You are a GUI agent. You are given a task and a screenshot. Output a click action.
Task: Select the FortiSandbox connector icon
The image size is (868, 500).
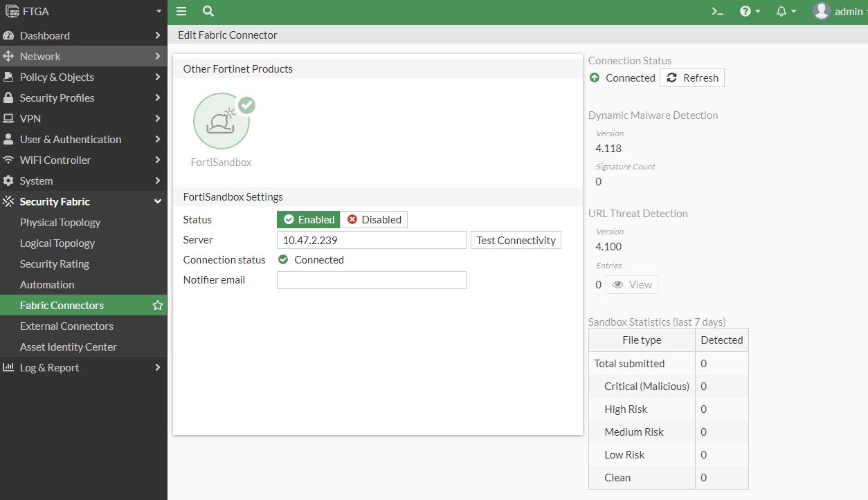[221, 122]
